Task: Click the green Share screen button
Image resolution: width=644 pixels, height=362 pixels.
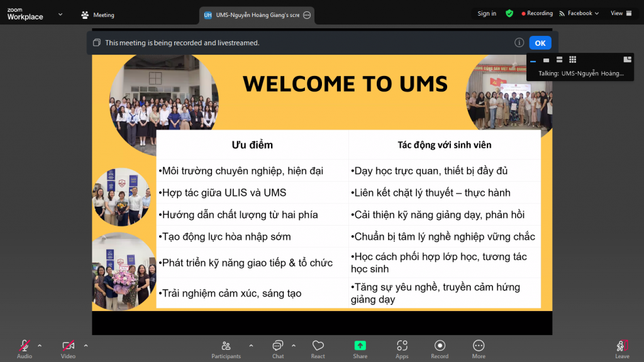Action: 360,349
